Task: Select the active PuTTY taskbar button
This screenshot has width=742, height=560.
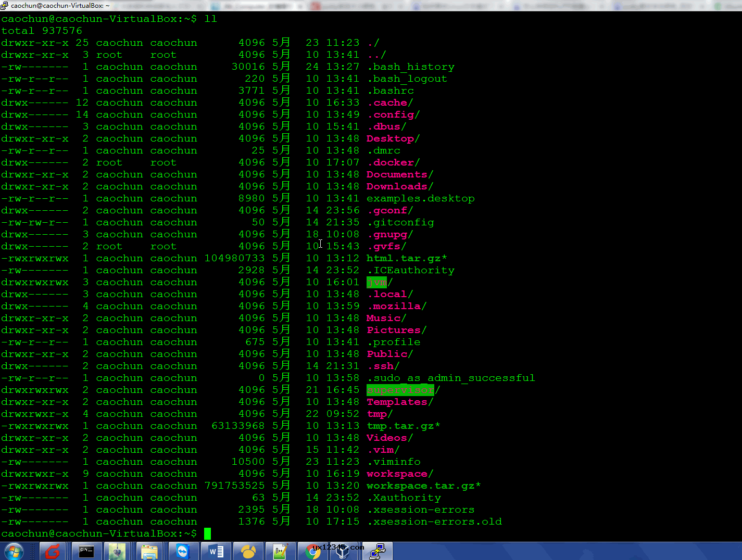Action: 378,551
